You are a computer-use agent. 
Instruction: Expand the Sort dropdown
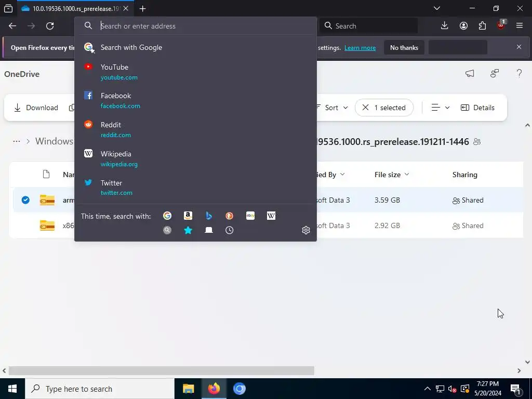pyautogui.click(x=332, y=108)
